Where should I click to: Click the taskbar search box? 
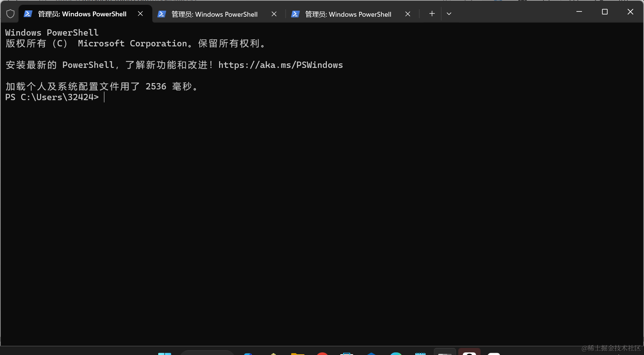[207, 352]
